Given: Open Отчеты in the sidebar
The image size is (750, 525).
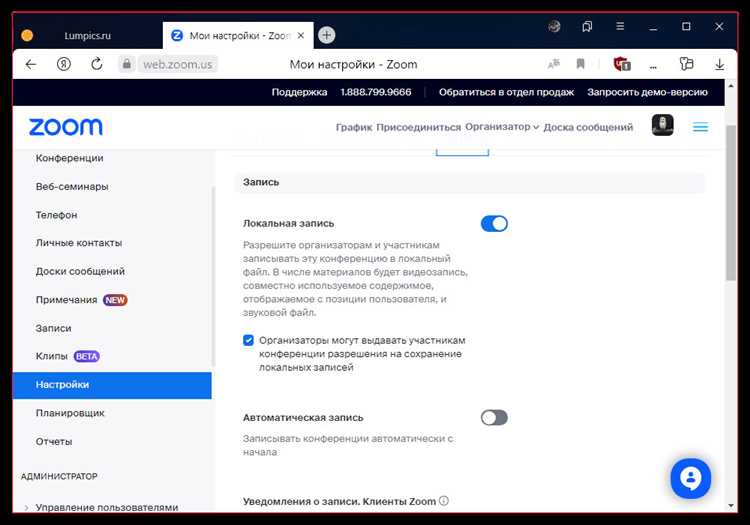Looking at the screenshot, I should [x=54, y=441].
